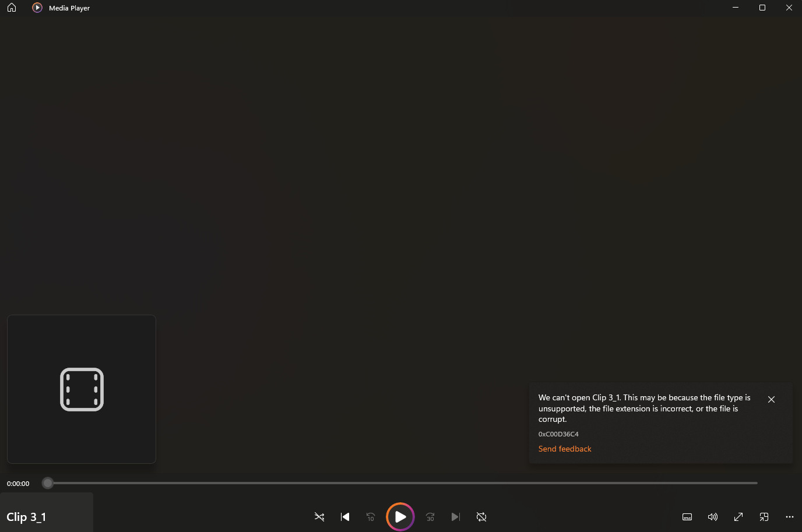Image resolution: width=802 pixels, height=532 pixels.
Task: Click the Send feedback link
Action: pyautogui.click(x=565, y=449)
